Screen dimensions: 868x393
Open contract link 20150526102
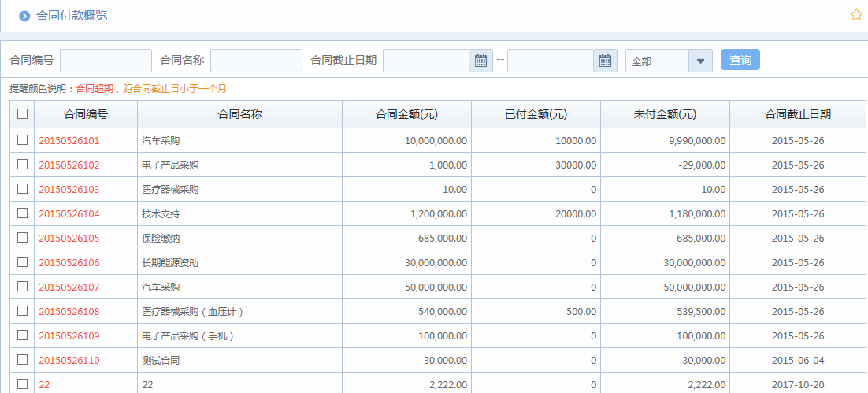click(69, 165)
